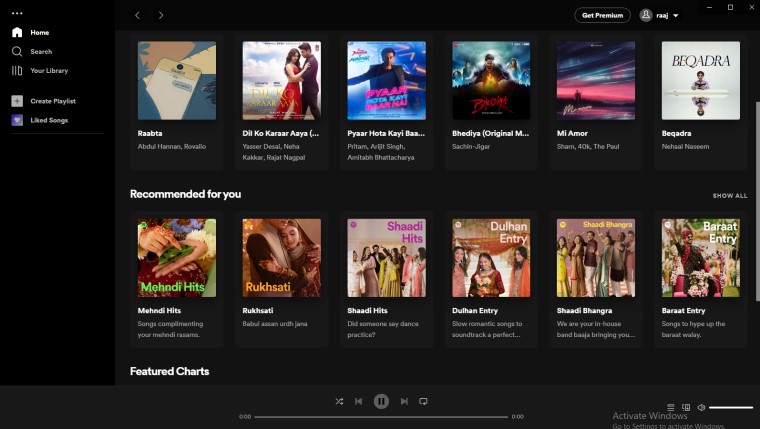The image size is (760, 429).
Task: Click the Your Library books icon
Action: coord(17,71)
